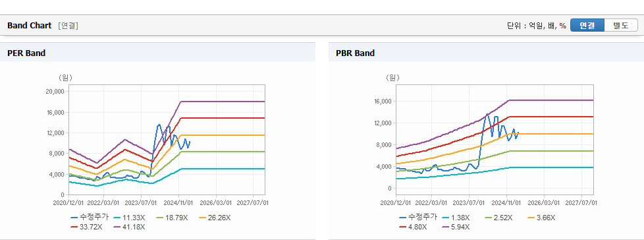Click the purple 41.18X line in PER chart
The height and width of the screenshot is (240, 644).
point(222,101)
